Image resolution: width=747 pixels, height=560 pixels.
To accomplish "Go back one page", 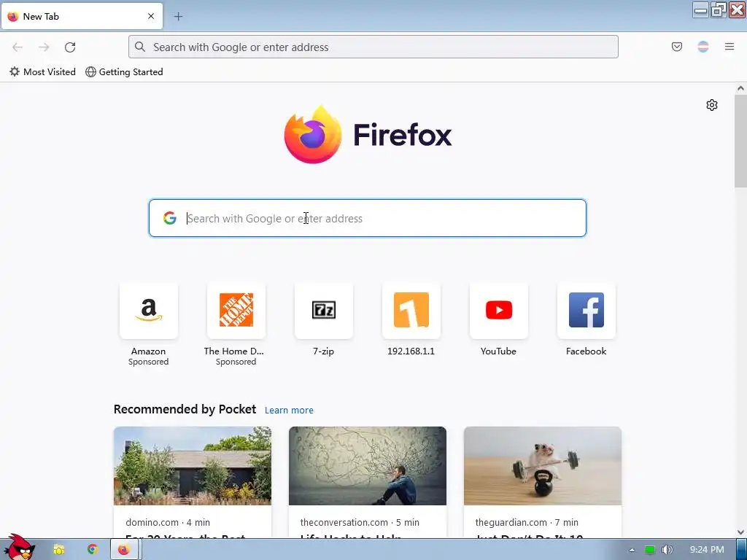I will 18,47.
